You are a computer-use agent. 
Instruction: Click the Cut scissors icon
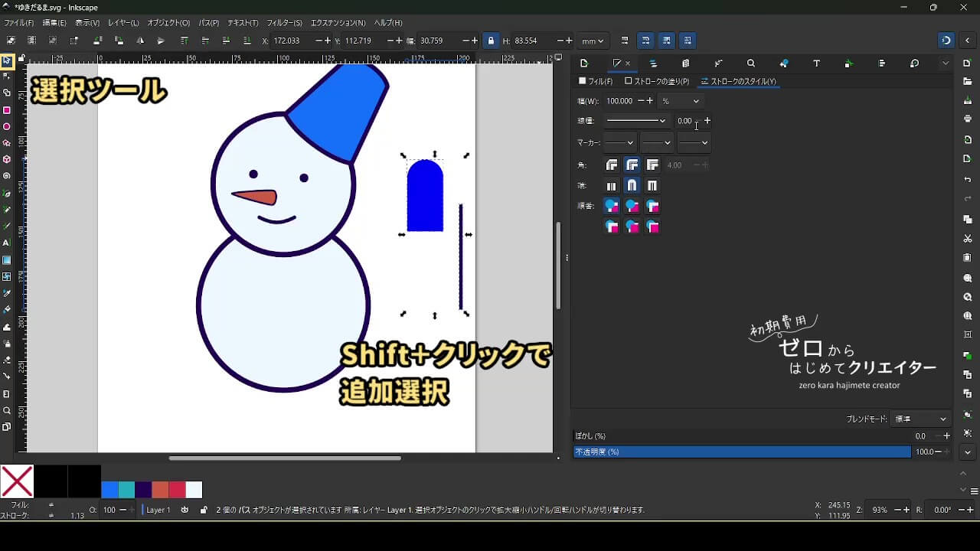968,239
